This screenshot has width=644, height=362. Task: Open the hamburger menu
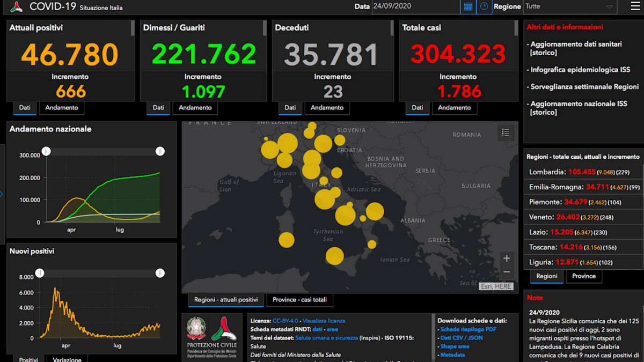click(635, 6)
